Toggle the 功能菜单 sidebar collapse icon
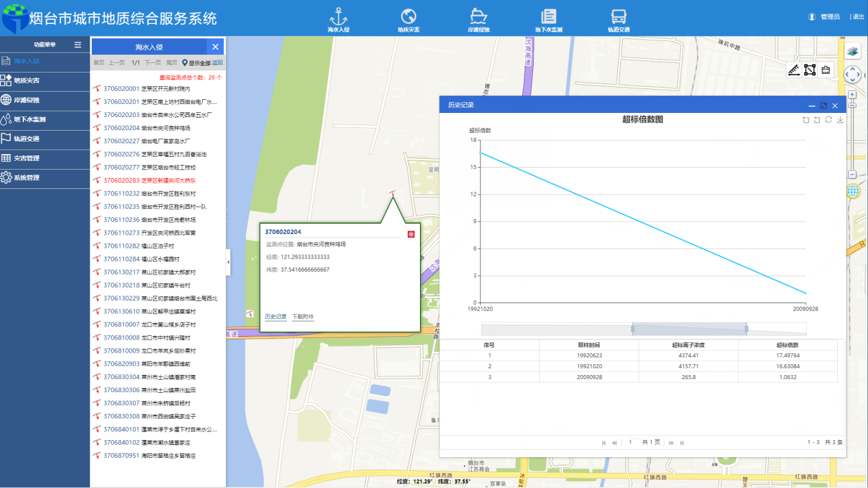Screen dimensions: 868x488 point(78,44)
